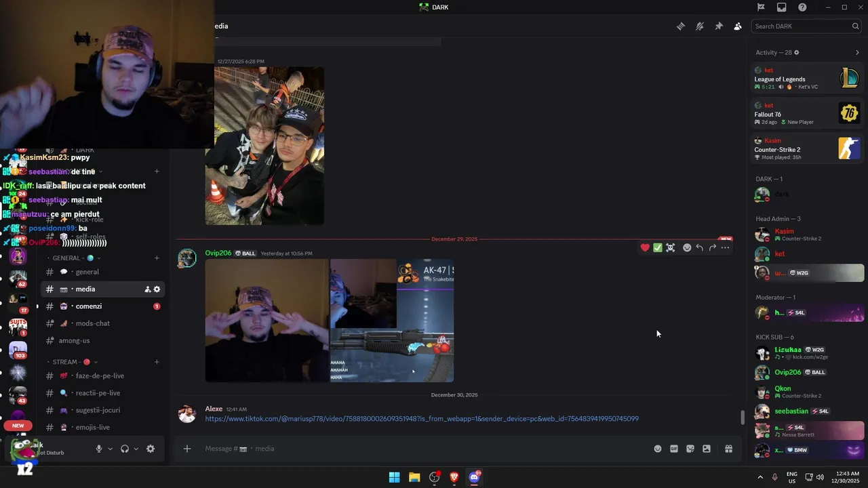Reply to Ovip206's message
The width and height of the screenshot is (868, 488).
pyautogui.click(x=700, y=247)
